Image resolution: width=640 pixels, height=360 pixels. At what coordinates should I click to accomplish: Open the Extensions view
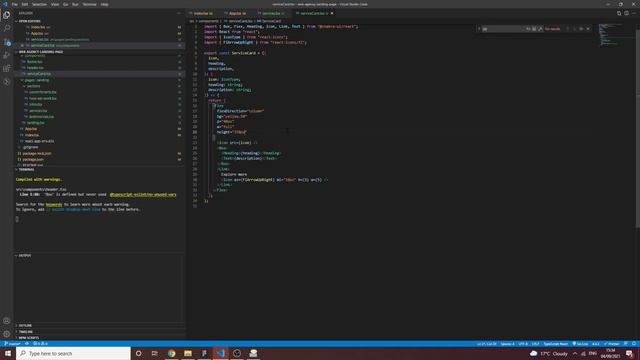pyautogui.click(x=7, y=69)
